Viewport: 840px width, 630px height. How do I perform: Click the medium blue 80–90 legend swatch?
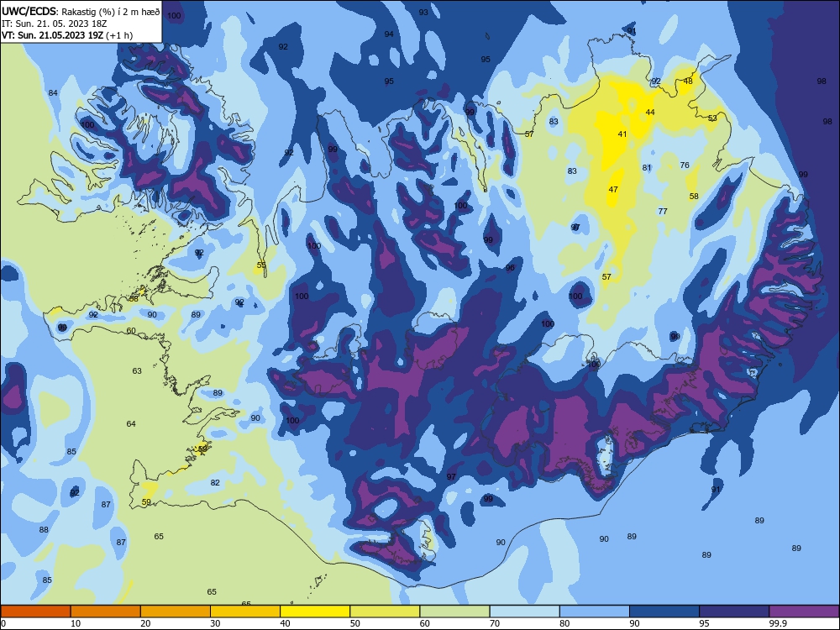pyautogui.click(x=595, y=612)
